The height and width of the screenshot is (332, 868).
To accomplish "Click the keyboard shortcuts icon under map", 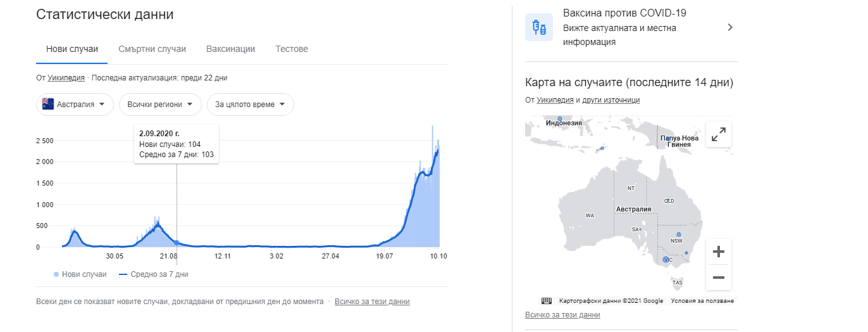I will (x=547, y=301).
